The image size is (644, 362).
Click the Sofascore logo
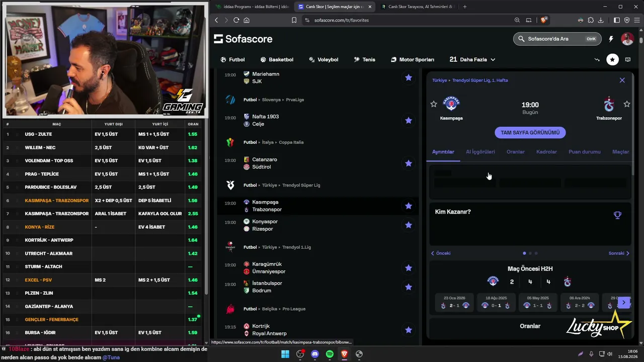click(243, 39)
